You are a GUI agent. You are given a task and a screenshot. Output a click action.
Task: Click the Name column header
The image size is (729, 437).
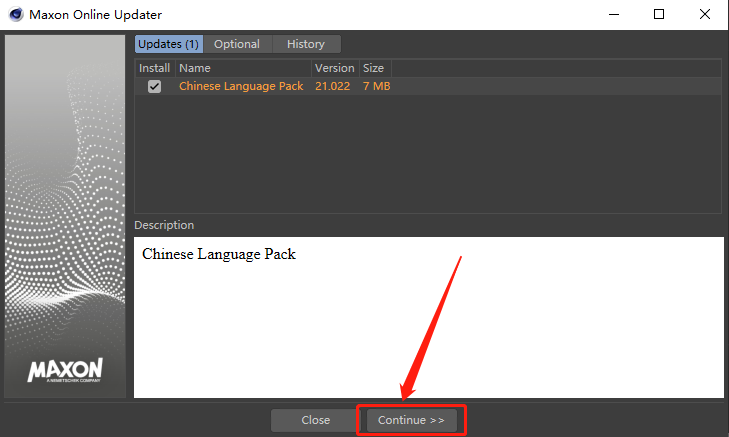(x=243, y=68)
